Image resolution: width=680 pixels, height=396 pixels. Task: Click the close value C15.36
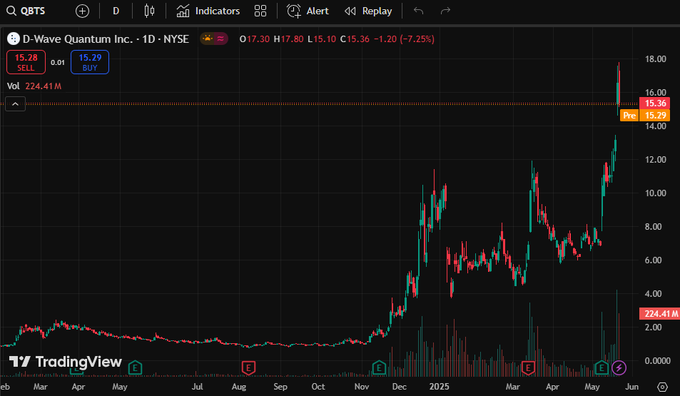[355, 39]
